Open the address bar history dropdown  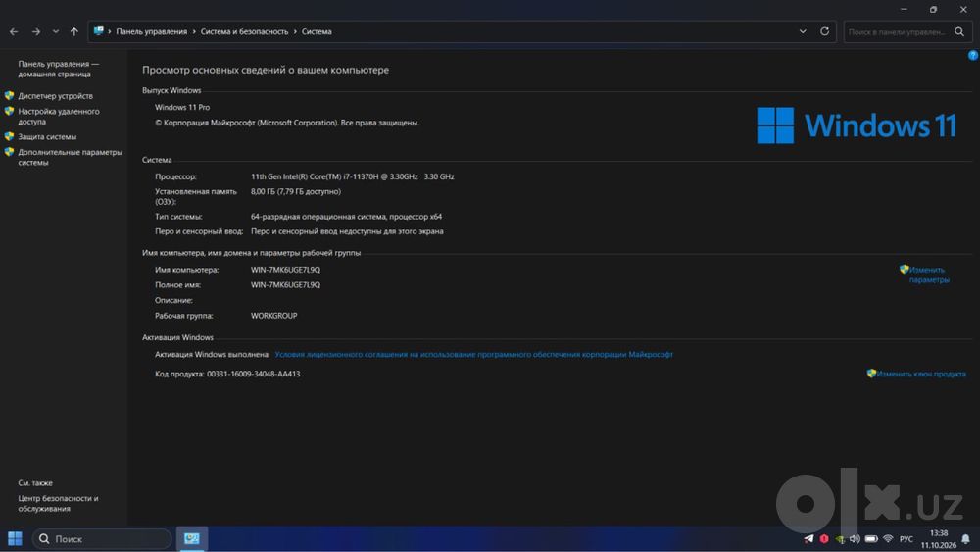click(803, 31)
